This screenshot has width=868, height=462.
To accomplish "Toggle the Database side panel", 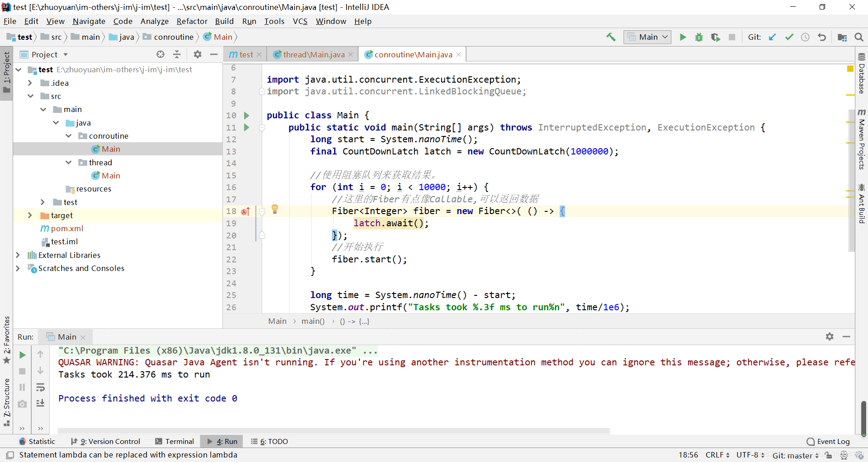I will (x=862, y=73).
